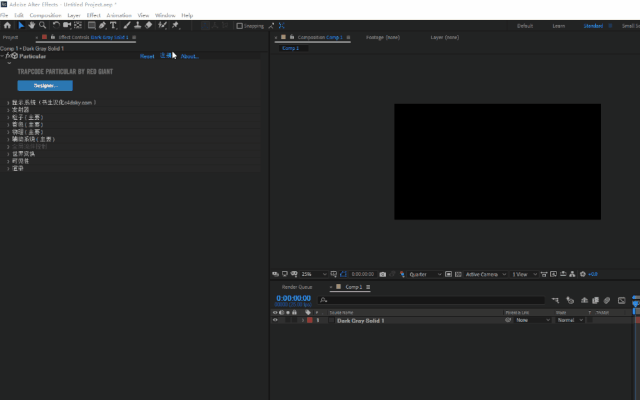The image size is (640, 400).
Task: Open the Composition menu
Action: (x=45, y=16)
